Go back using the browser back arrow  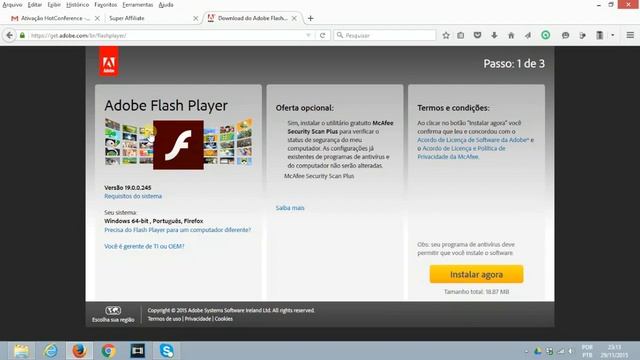point(9,36)
